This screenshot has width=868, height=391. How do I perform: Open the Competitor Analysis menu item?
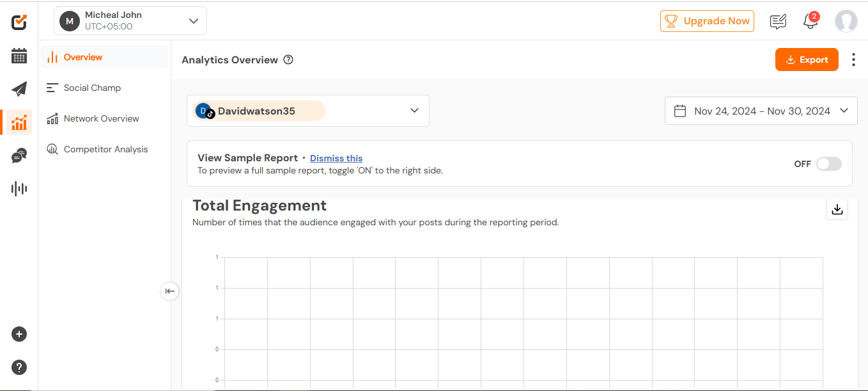pyautogui.click(x=105, y=149)
